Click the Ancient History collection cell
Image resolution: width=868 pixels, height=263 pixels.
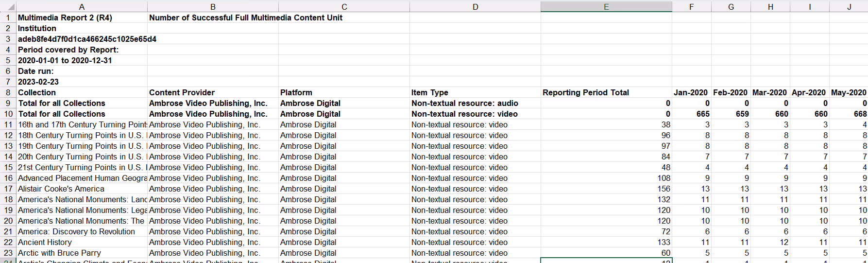click(45, 242)
